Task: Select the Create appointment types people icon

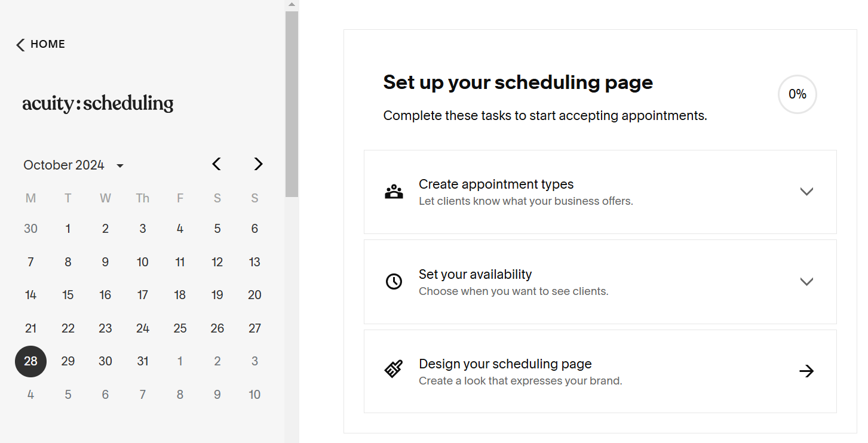Action: 394,191
